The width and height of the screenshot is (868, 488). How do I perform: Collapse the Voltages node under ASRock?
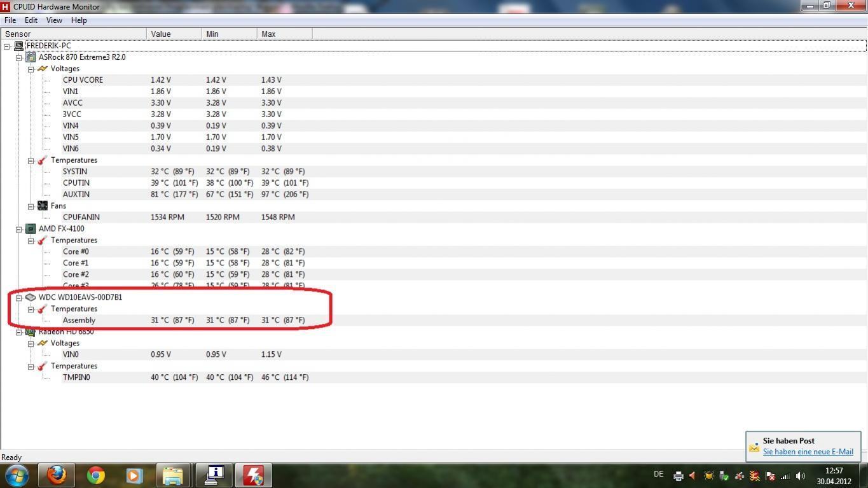[x=31, y=69]
